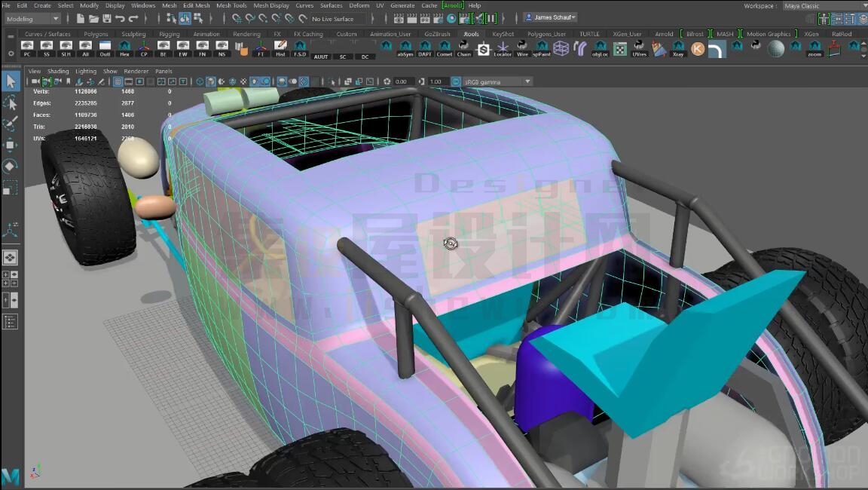
Task: Click the New Scene icon
Action: 81,18
